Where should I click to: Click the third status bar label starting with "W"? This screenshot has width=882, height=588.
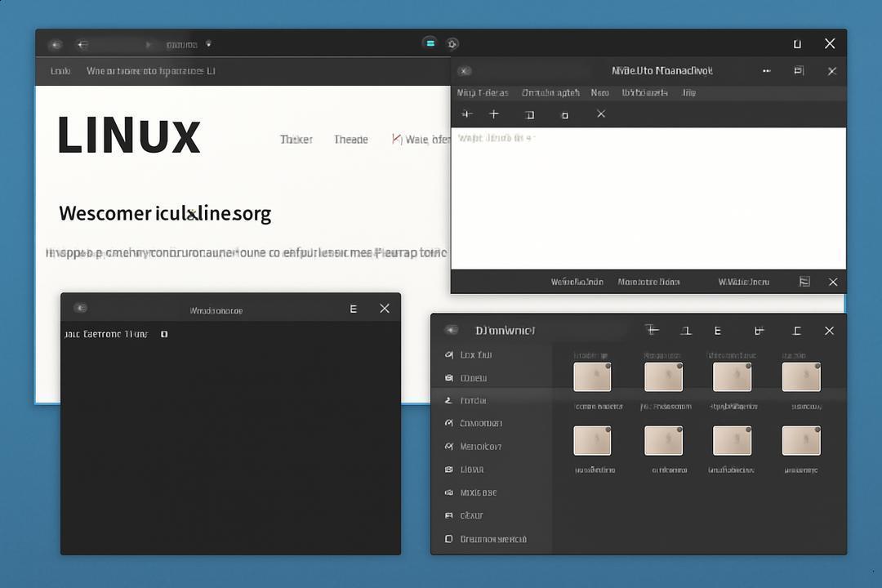point(744,282)
